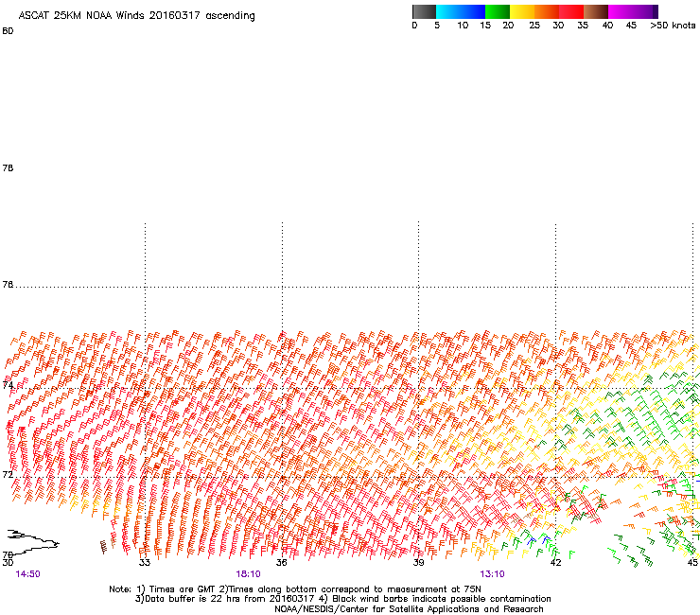Click the longitude label '39'

pyautogui.click(x=418, y=562)
